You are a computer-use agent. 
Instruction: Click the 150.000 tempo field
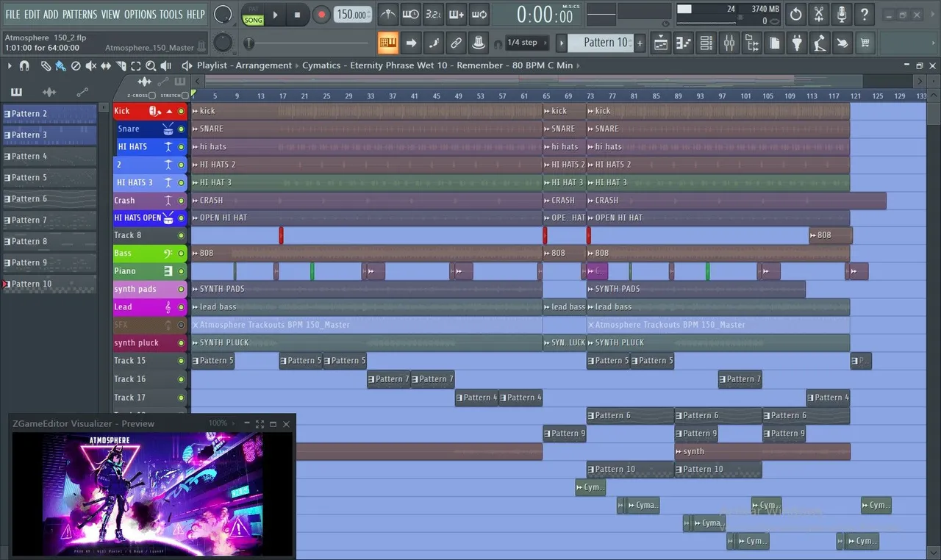click(x=353, y=14)
